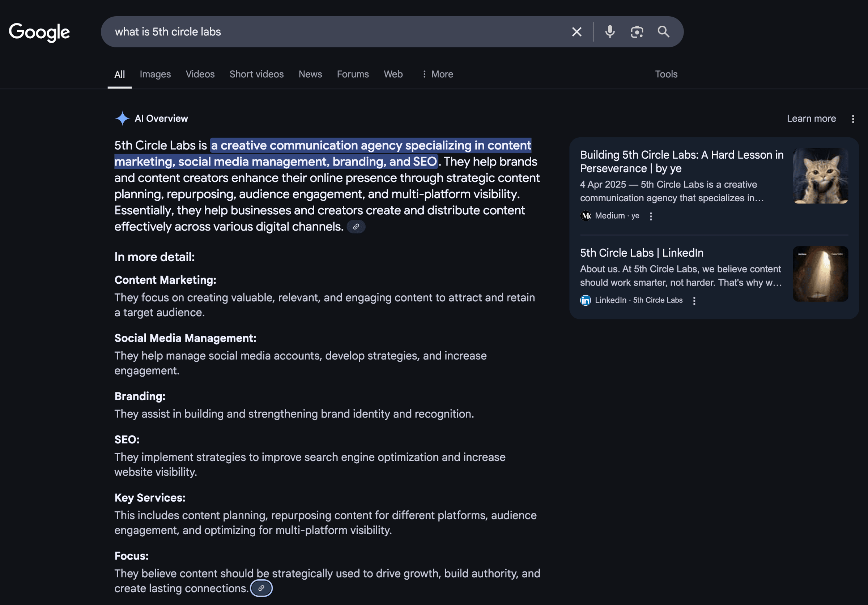Viewport: 868px width, 605px height.
Task: Switch to the News tab
Action: [x=310, y=74]
